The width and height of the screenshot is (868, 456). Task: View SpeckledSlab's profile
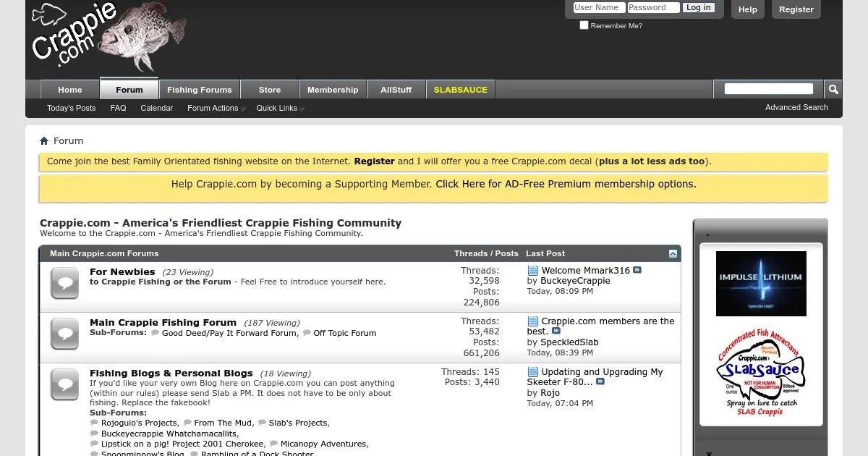[569, 342]
